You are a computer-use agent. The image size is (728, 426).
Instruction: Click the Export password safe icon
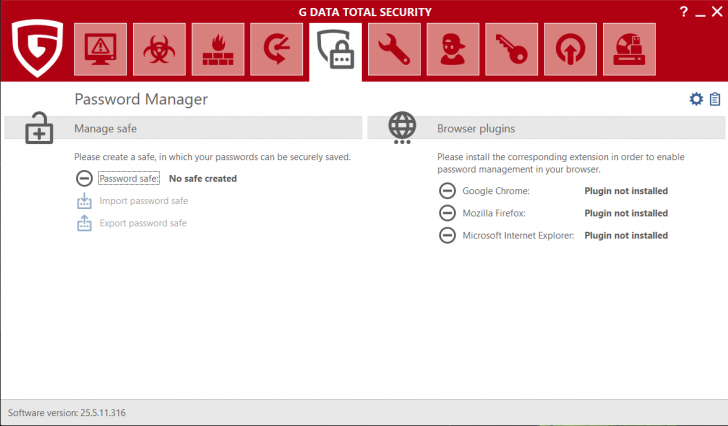(x=84, y=223)
